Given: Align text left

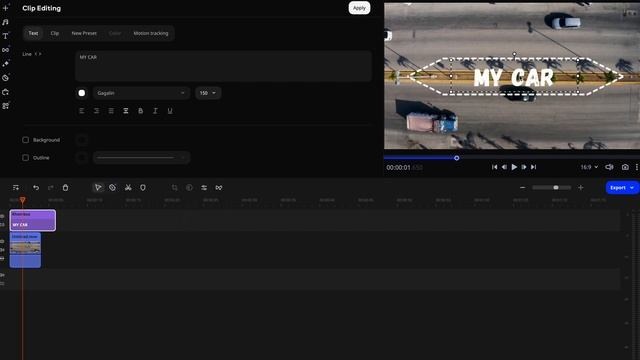Looking at the screenshot, I should 82,111.
